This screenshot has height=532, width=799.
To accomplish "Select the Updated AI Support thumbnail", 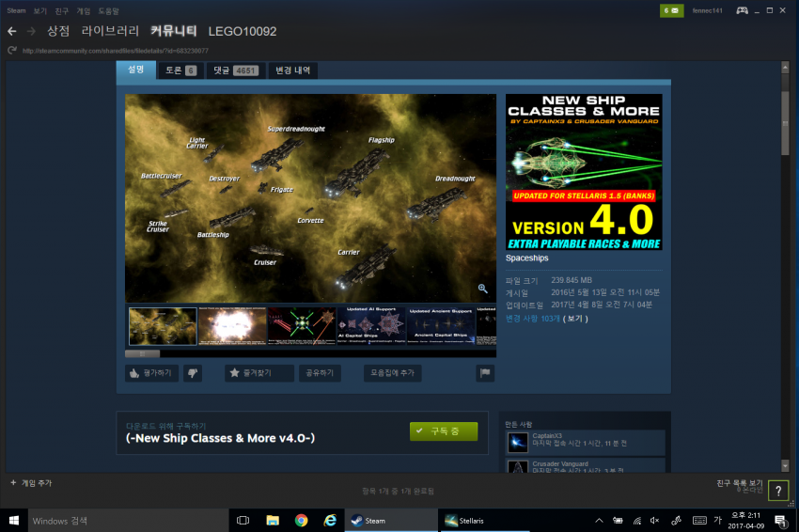I will click(371, 327).
